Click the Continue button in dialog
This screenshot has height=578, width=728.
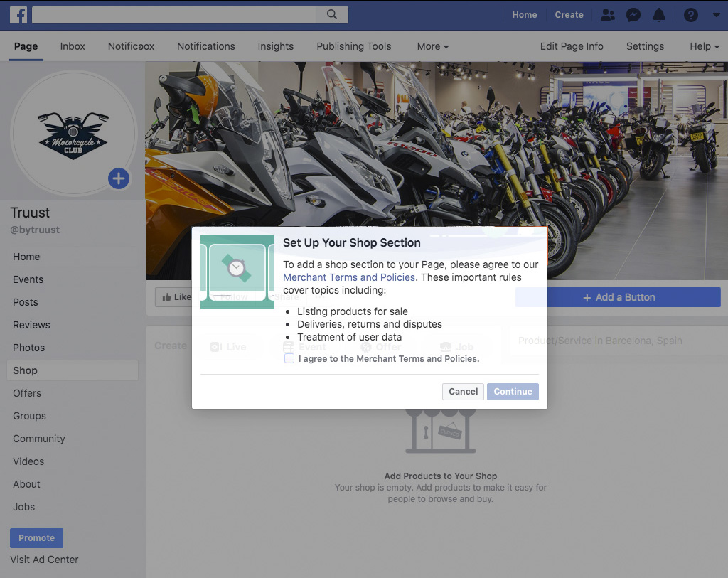tap(513, 391)
